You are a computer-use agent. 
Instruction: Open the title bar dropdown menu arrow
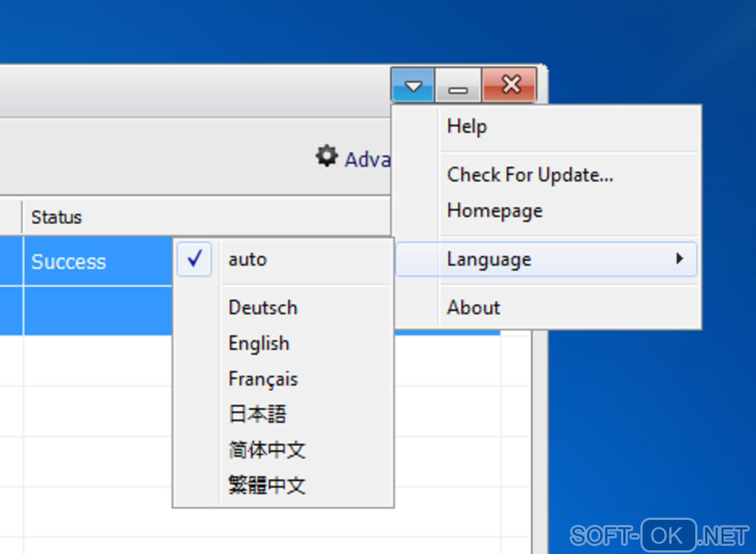point(413,85)
